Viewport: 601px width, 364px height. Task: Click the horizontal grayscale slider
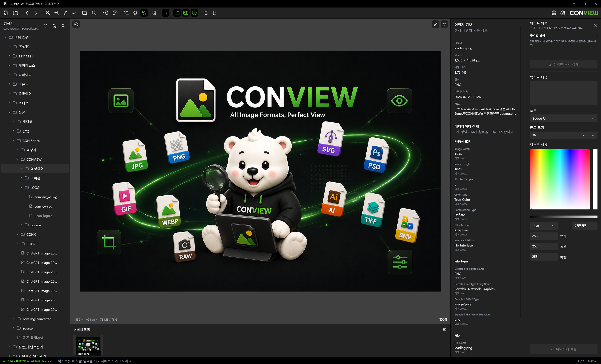click(x=563, y=217)
